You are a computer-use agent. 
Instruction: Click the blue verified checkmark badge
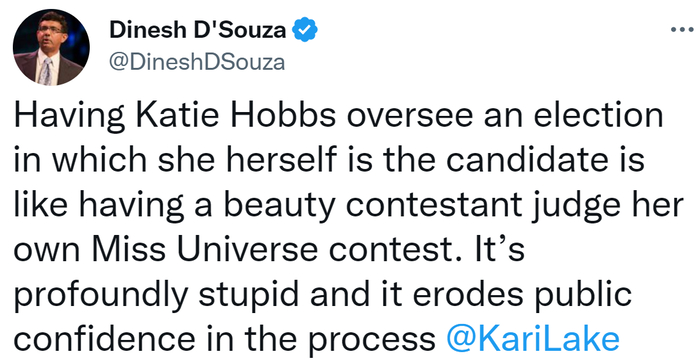pyautogui.click(x=304, y=29)
